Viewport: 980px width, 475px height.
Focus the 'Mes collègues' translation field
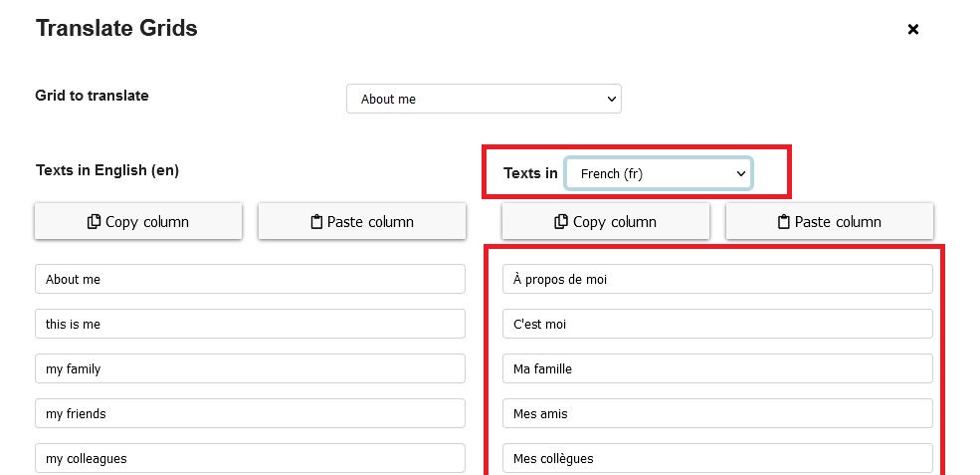point(717,458)
